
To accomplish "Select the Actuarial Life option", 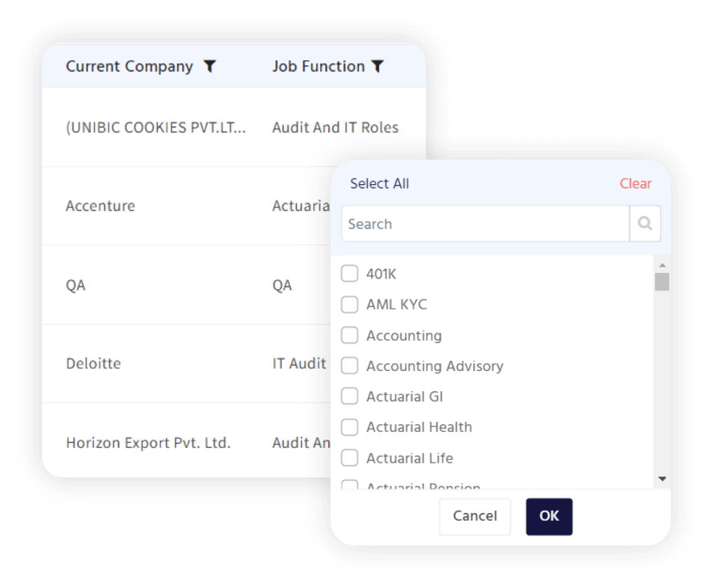I will tap(349, 458).
